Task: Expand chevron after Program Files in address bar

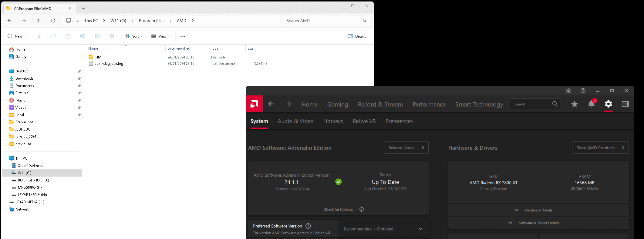Action: [x=170, y=21]
